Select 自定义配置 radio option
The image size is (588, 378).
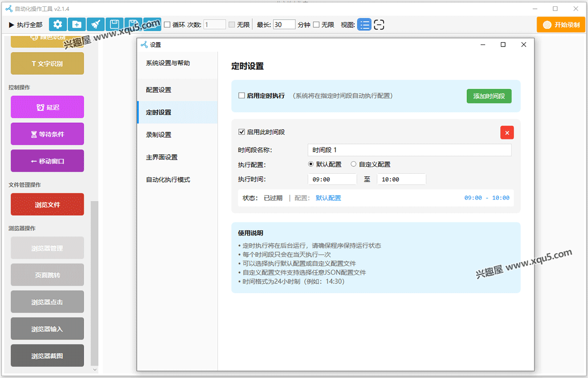tap(354, 165)
